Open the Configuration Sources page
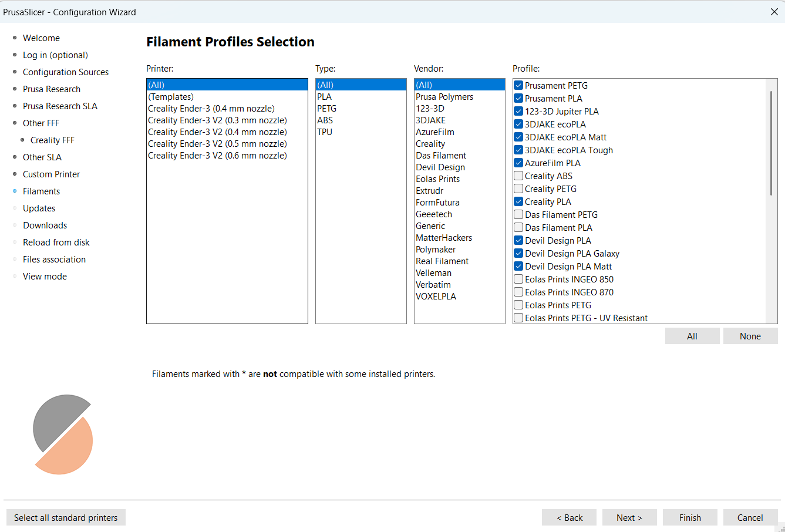Viewport: 785px width, 532px height. [66, 72]
